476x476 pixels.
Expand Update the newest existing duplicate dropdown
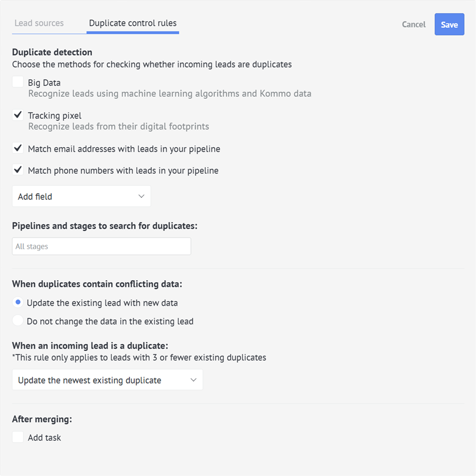click(107, 380)
